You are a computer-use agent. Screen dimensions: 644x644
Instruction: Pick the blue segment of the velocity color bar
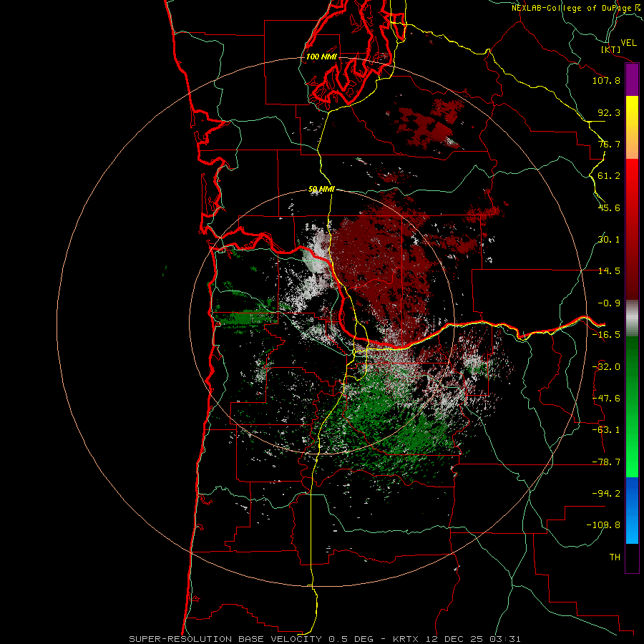click(632, 510)
